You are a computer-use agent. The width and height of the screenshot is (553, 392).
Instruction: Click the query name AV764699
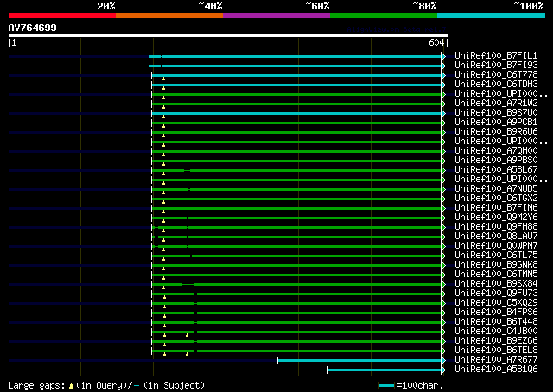click(33, 28)
